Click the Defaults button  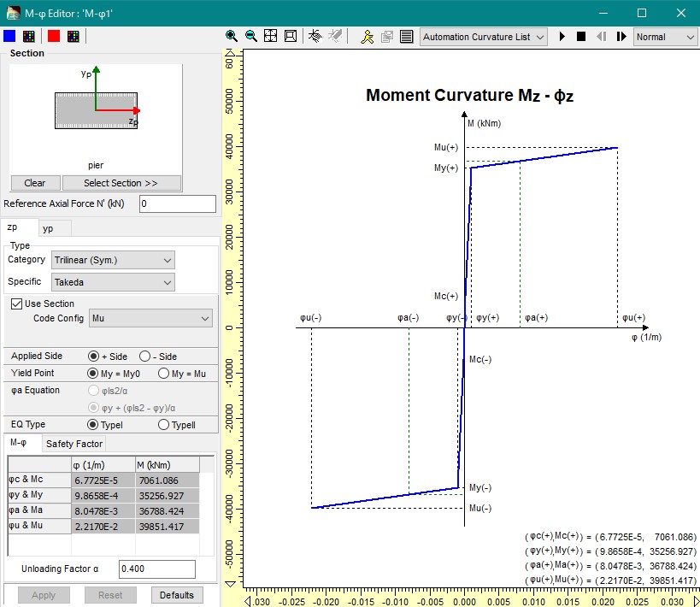(x=177, y=595)
